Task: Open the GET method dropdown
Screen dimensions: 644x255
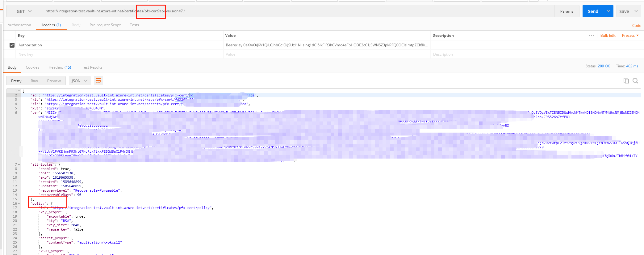Action: (24, 11)
